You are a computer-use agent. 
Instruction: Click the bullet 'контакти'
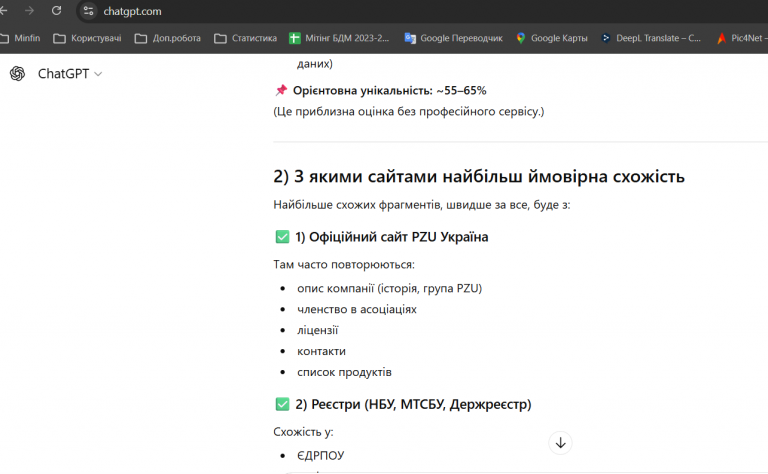point(321,352)
